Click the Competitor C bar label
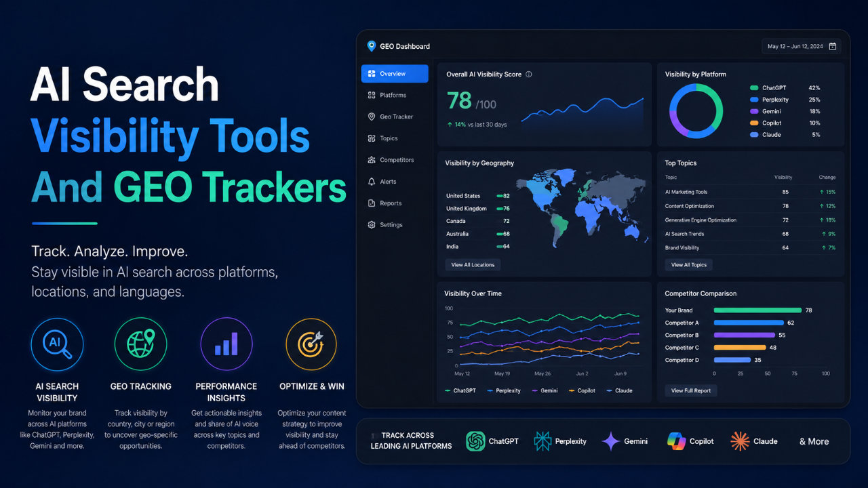 pos(682,348)
